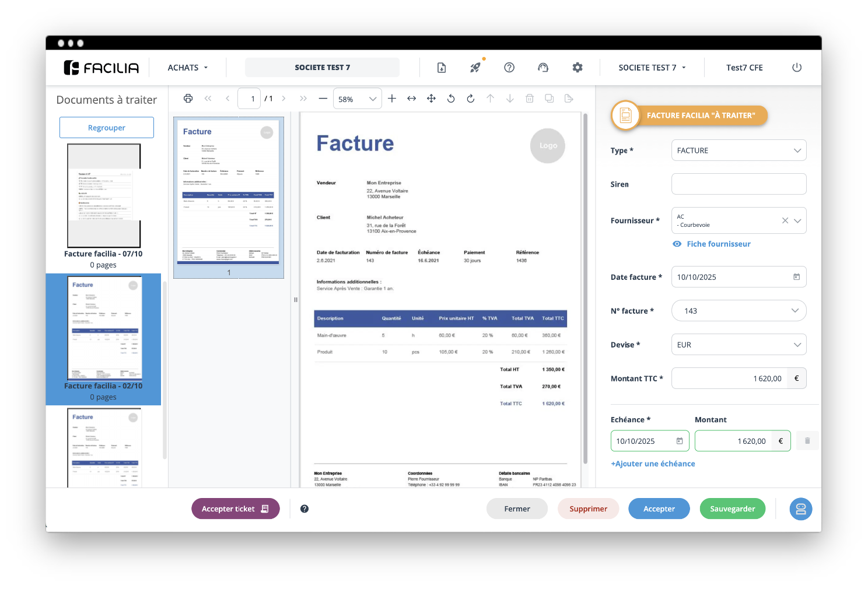Viewport: 868px width, 589px height.
Task: Zoom in on the document preview
Action: [392, 99]
